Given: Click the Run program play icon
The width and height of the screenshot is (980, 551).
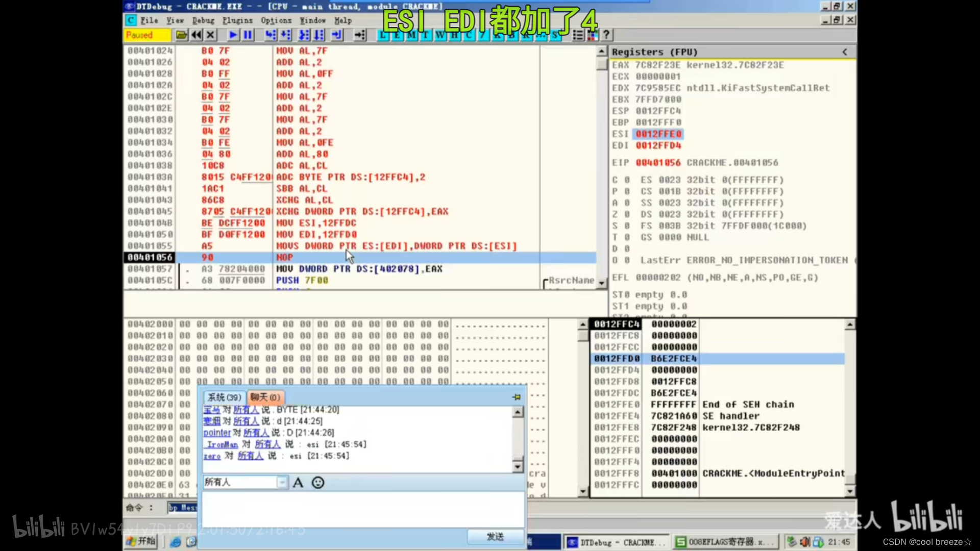Looking at the screenshot, I should 233,35.
